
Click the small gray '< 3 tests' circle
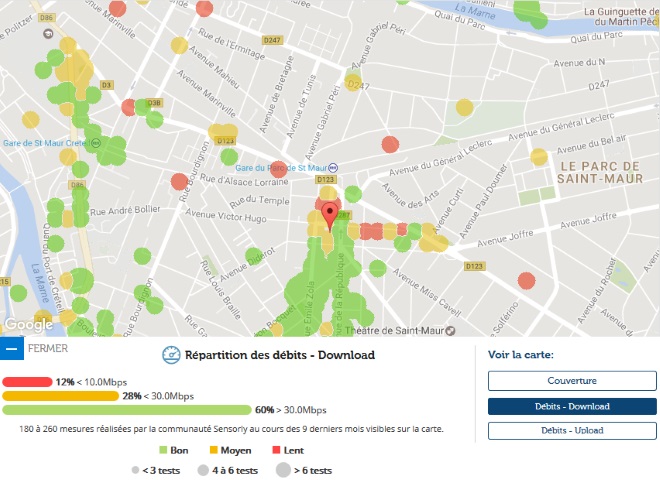pyautogui.click(x=135, y=470)
